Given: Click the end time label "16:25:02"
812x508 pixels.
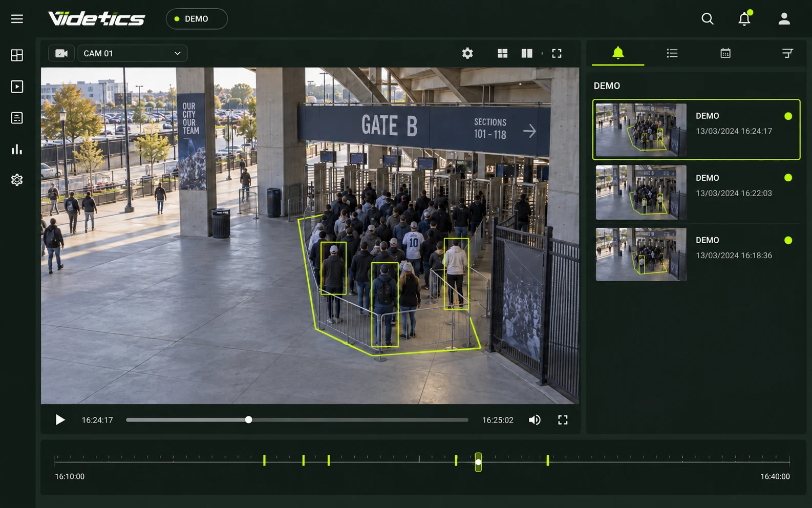Looking at the screenshot, I should tap(498, 420).
